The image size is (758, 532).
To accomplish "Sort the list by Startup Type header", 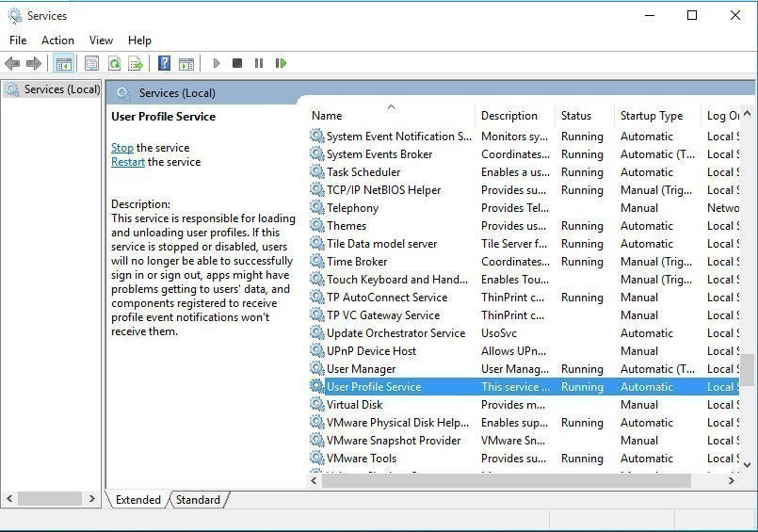I will coord(652,116).
